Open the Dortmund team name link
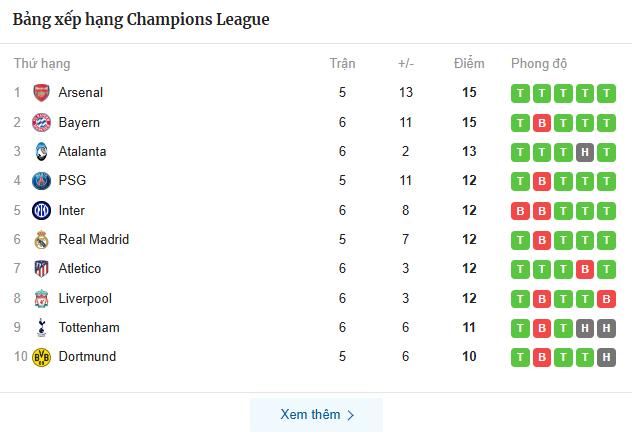 87,357
